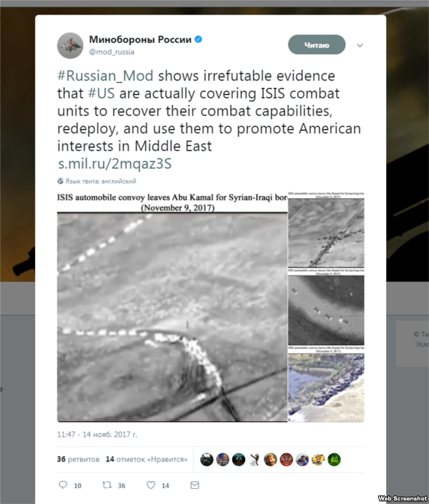429x504 pixels.
Task: View the 36 ретвитов list
Action: point(79,459)
